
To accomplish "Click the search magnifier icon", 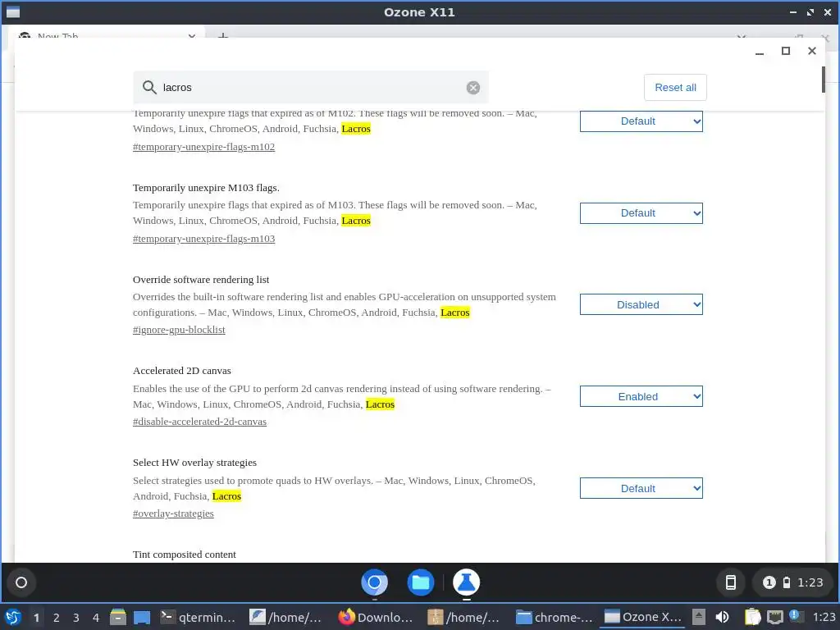I will 149,87.
